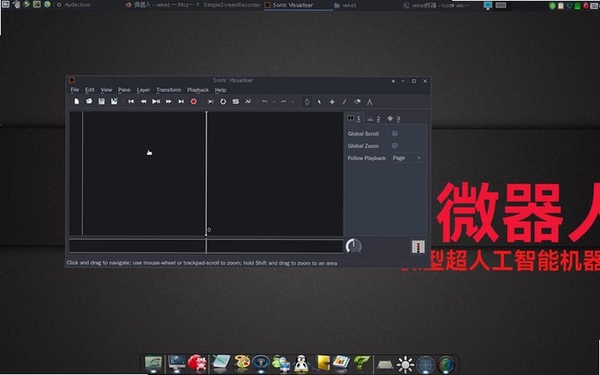
Task: Start recording with the red Record button
Action: 194,101
